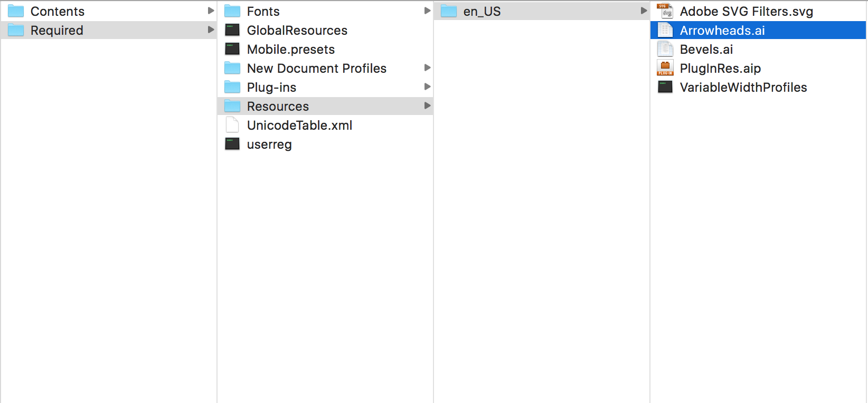Select the Plug-ins folder name
This screenshot has width=868, height=403.
[272, 88]
